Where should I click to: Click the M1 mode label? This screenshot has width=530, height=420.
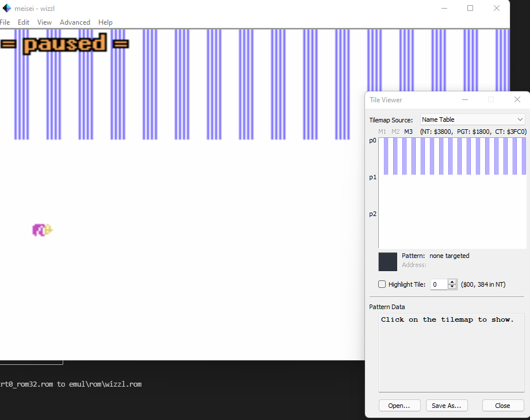382,132
